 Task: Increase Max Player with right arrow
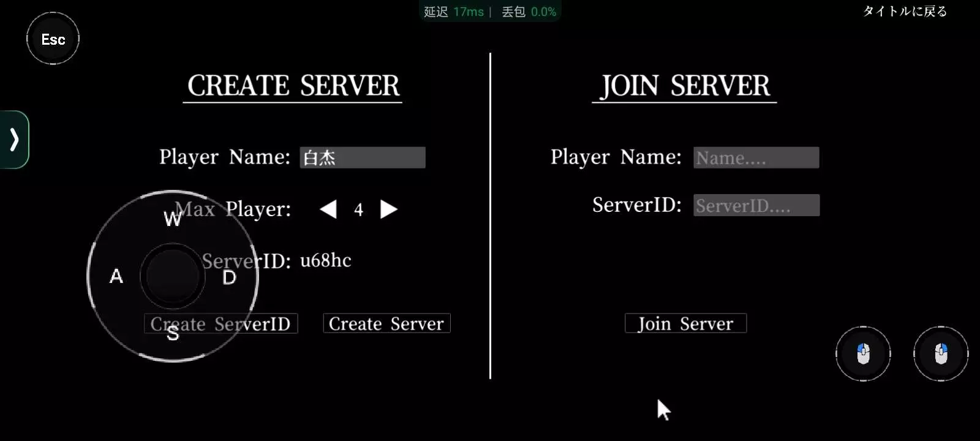(389, 209)
